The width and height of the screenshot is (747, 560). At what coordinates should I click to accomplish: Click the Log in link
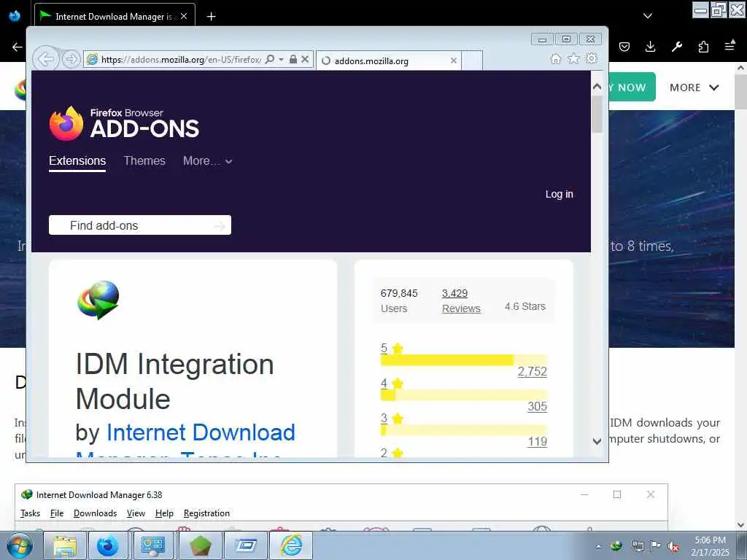(560, 194)
